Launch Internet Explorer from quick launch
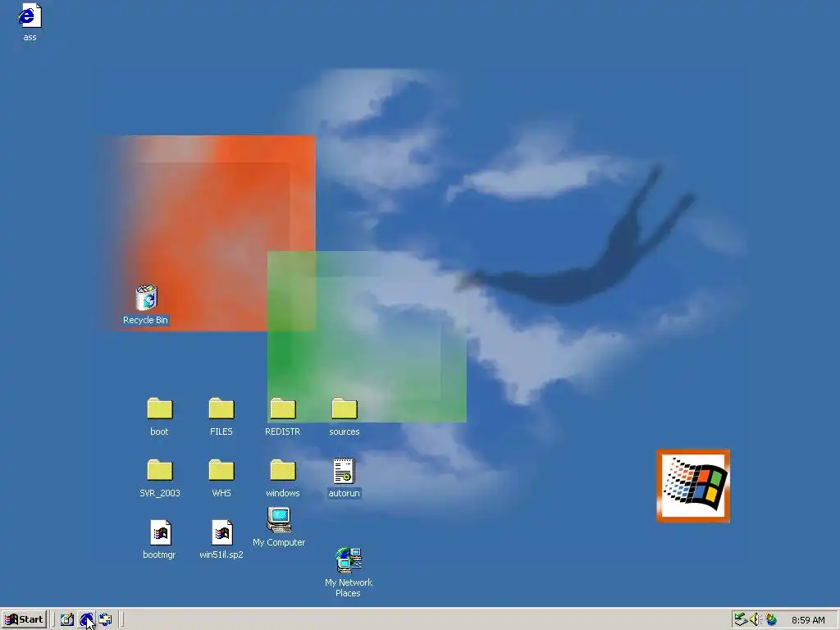The image size is (840, 630). (x=86, y=620)
